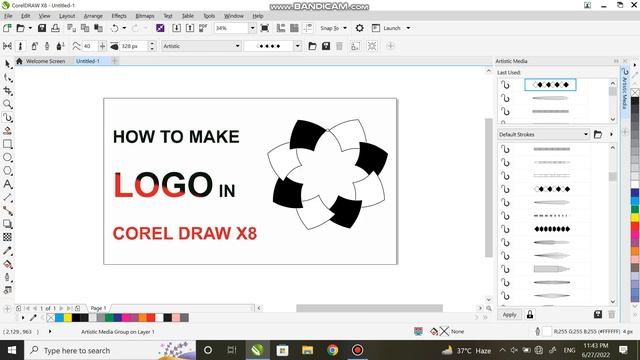
Task: Expand the Open file dropdown arrow
Action: (x=30, y=28)
